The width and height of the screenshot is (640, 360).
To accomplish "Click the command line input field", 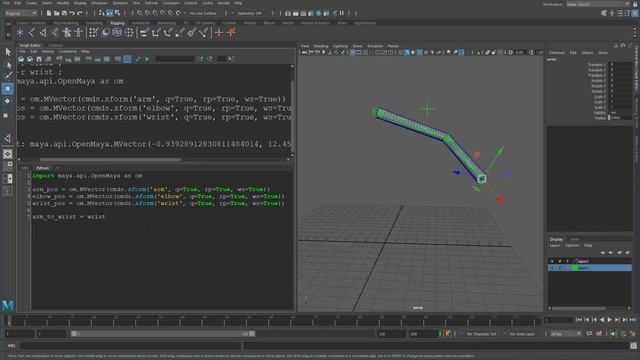I will point(131,346).
